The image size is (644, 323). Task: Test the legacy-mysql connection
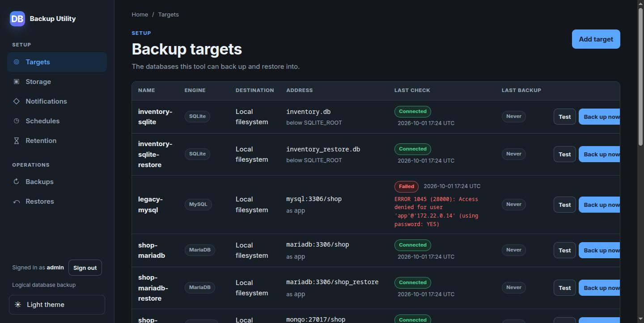coord(564,205)
